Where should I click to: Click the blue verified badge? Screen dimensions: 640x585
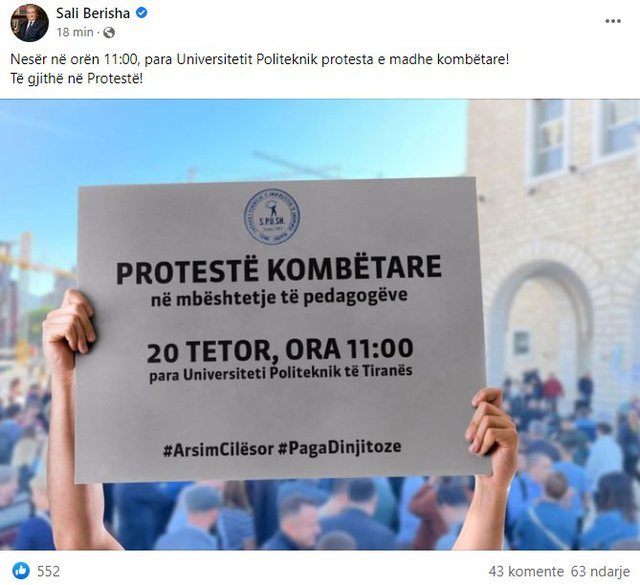click(142, 13)
